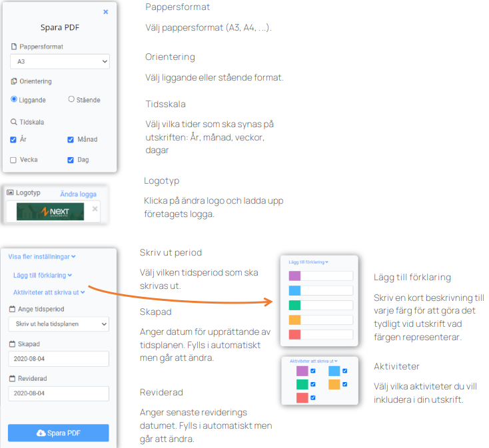The height and width of the screenshot is (448, 489).
Task: Click the Aktiviteter heading text
Action: pyautogui.click(x=396, y=366)
